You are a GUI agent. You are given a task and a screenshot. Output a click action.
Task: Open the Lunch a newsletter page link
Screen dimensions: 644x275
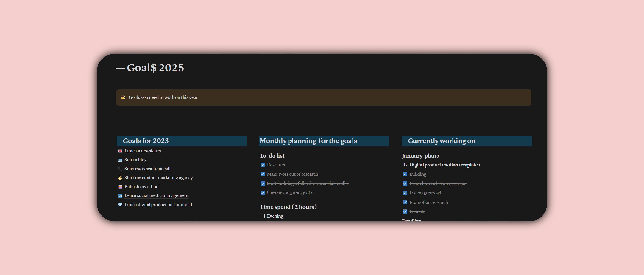point(143,151)
